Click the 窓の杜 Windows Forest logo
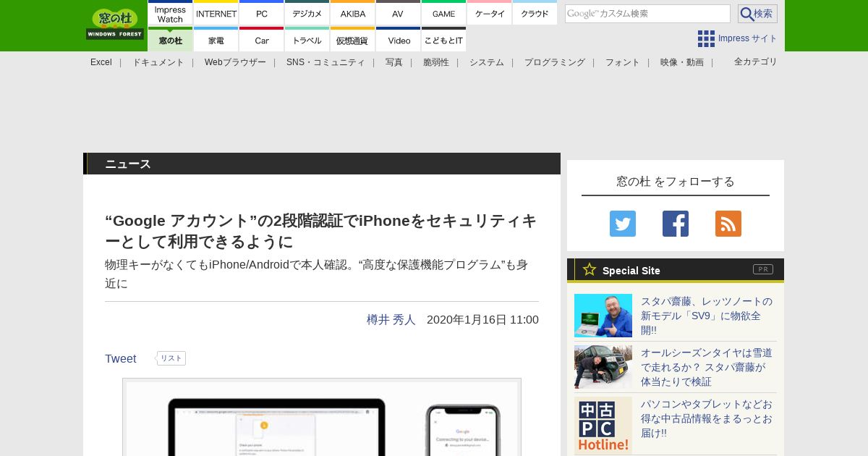This screenshot has width=868, height=456. pyautogui.click(x=115, y=25)
